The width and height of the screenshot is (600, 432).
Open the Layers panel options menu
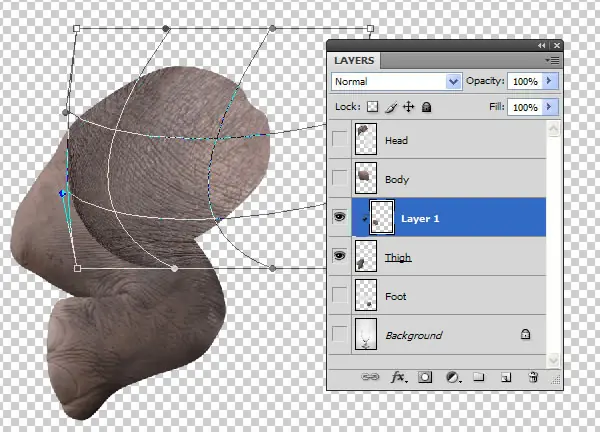pyautogui.click(x=553, y=60)
